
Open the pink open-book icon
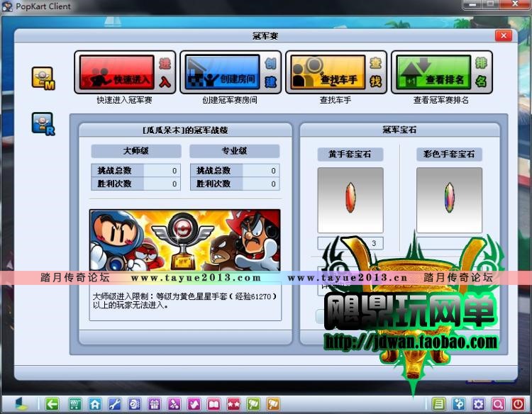point(214,404)
